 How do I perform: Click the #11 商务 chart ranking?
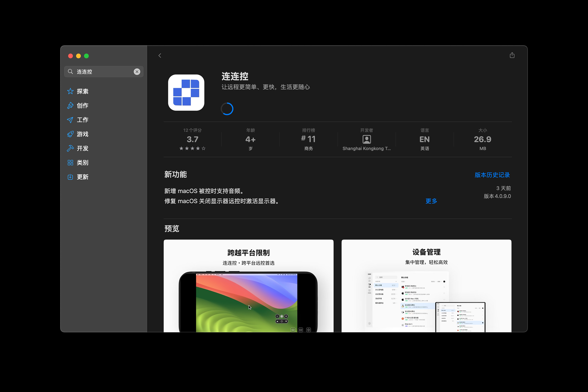pyautogui.click(x=308, y=139)
